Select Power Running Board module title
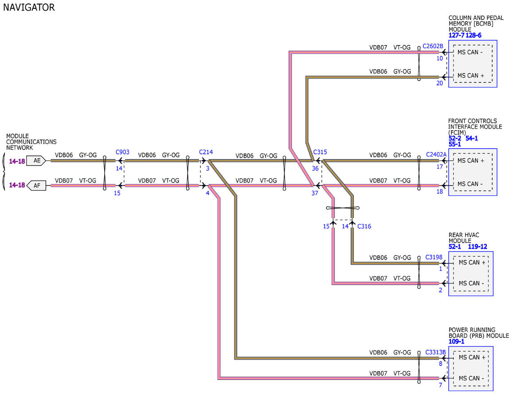Screen dimensions: 532x411 click(x=478, y=333)
